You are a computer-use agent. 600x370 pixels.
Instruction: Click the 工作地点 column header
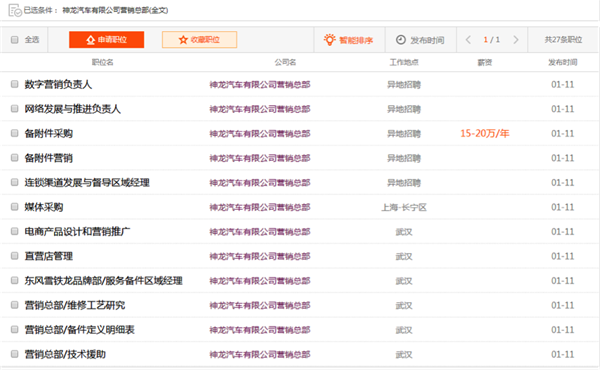coord(404,62)
